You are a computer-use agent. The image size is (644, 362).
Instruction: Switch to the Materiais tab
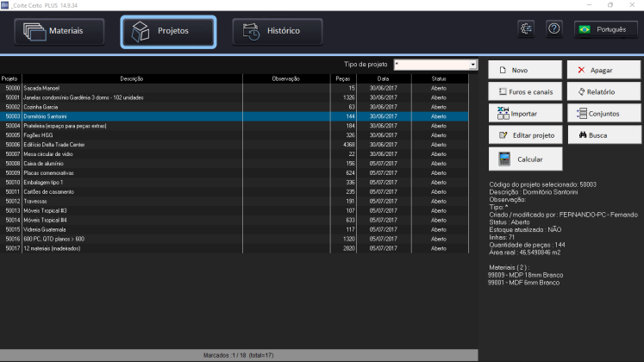click(59, 32)
